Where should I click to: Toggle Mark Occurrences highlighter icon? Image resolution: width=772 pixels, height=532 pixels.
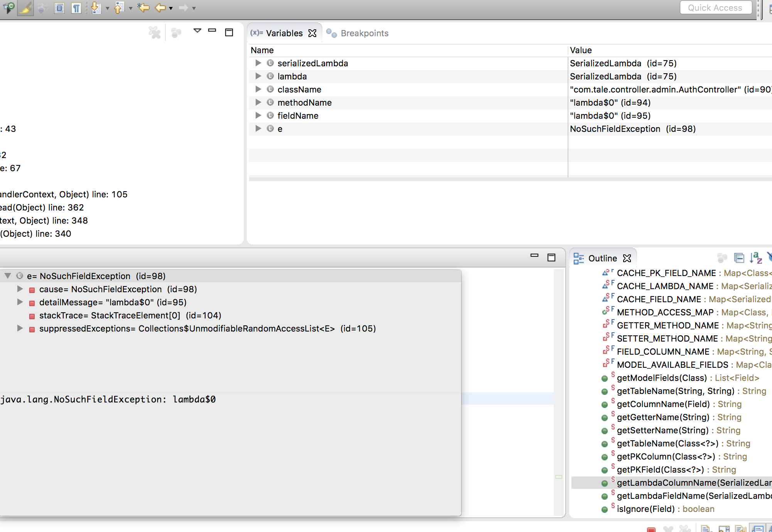[25, 8]
